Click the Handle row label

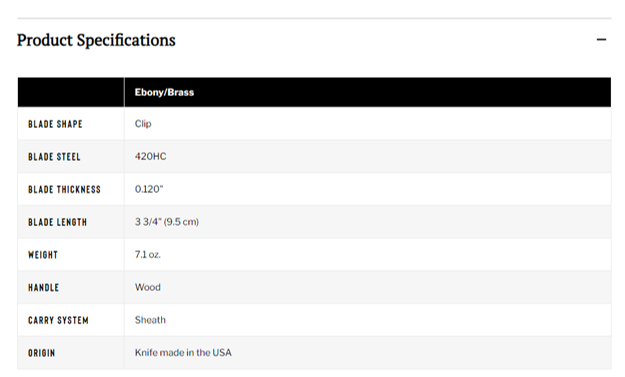[43, 288]
